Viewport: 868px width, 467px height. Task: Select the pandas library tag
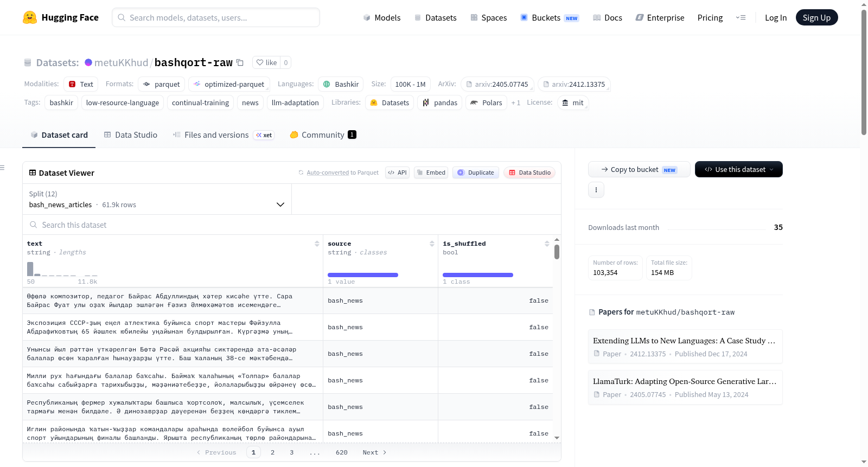(440, 103)
